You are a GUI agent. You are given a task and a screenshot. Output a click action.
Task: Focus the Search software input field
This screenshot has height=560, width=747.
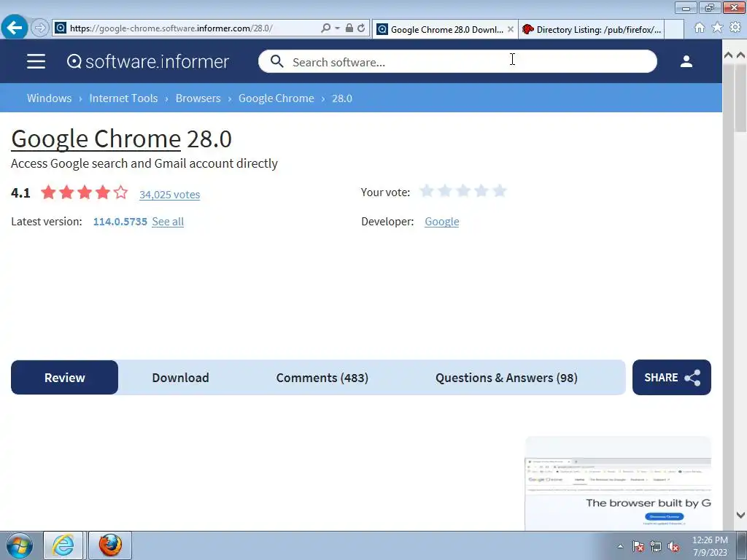pos(457,61)
